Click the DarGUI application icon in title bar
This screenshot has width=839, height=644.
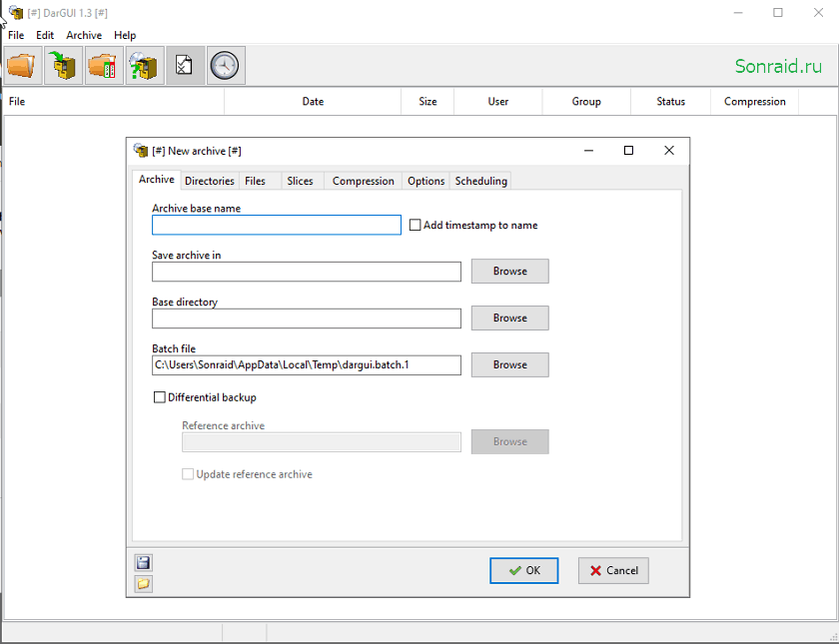point(16,12)
